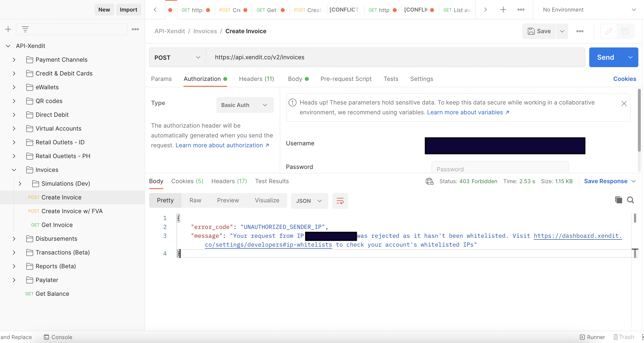Viewport: 644px width, 343px height.
Task: Expand the Virtual Accounts folder
Action: tap(14, 128)
